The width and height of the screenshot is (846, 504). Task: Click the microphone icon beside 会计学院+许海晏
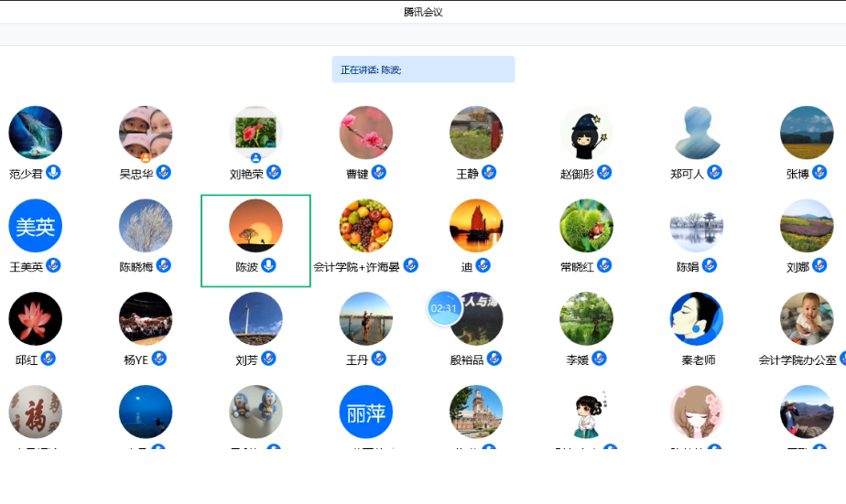411,265
